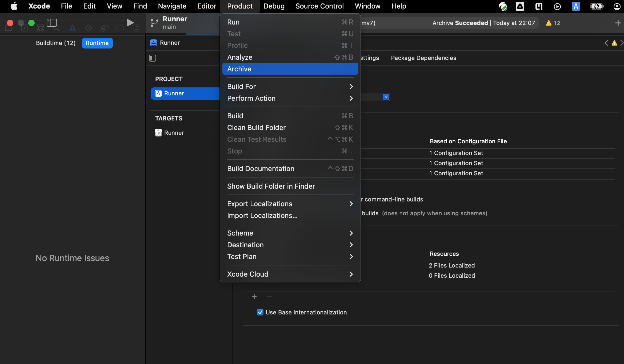This screenshot has height=364, width=624.
Task: Expand the Test Plan submenu
Action: click(290, 257)
